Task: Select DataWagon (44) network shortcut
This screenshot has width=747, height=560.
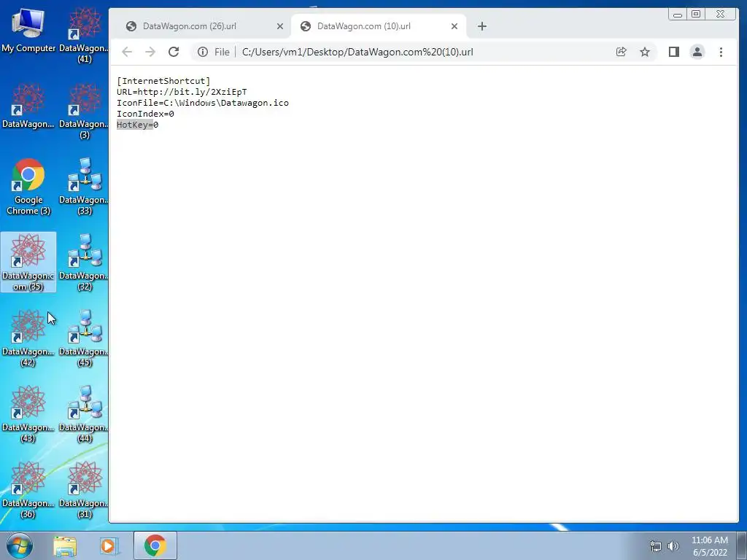Action: click(x=85, y=413)
